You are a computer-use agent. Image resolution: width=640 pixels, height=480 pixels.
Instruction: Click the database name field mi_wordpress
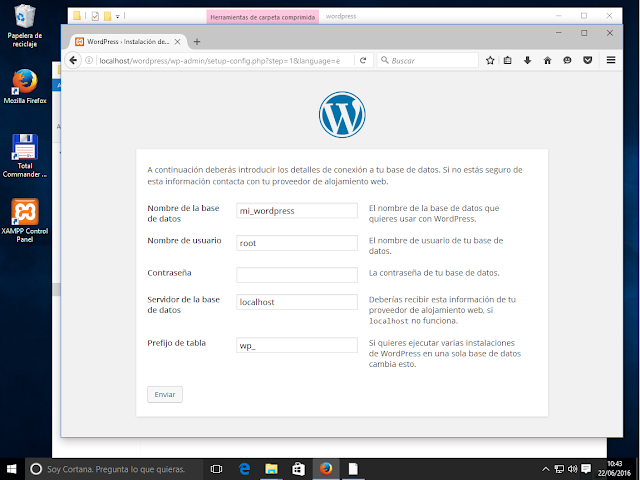pos(297,211)
